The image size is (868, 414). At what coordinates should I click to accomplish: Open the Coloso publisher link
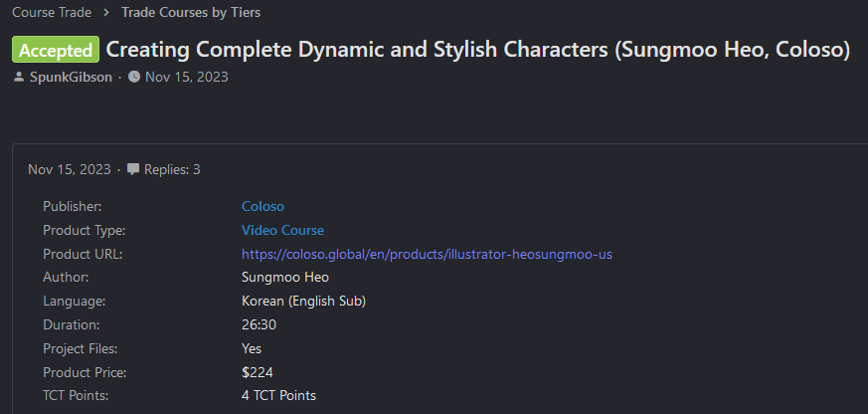[262, 206]
